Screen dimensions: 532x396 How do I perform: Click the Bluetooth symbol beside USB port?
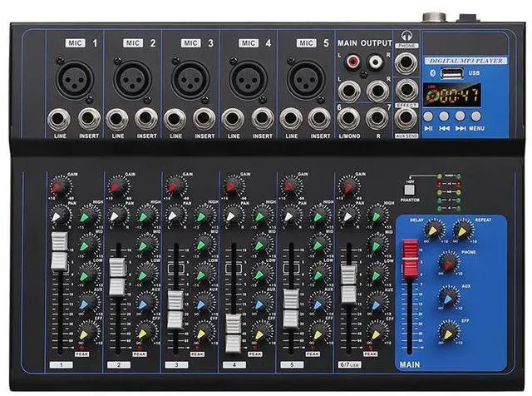(x=432, y=72)
